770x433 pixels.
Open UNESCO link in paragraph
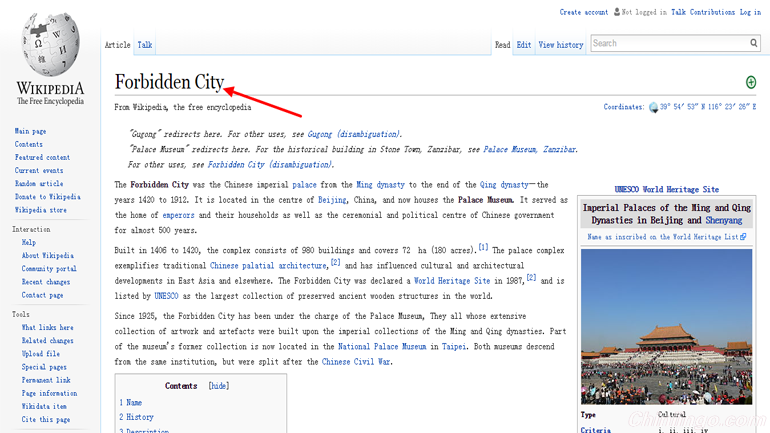click(x=166, y=296)
